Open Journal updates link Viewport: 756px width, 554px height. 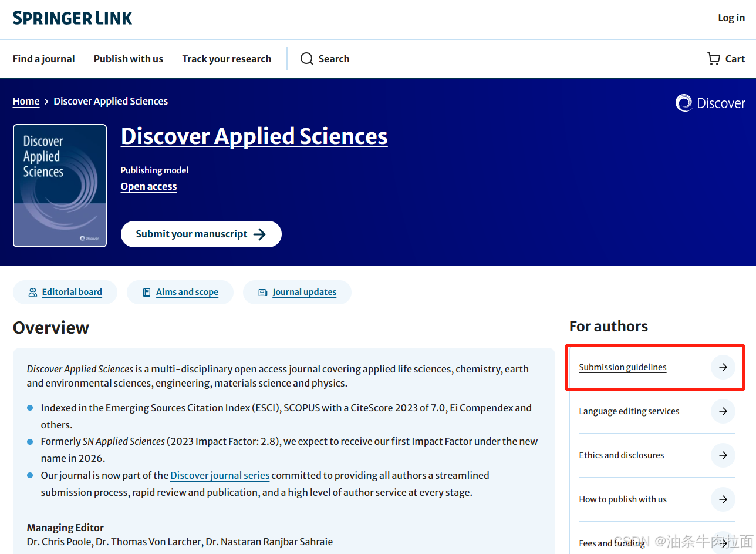click(305, 292)
